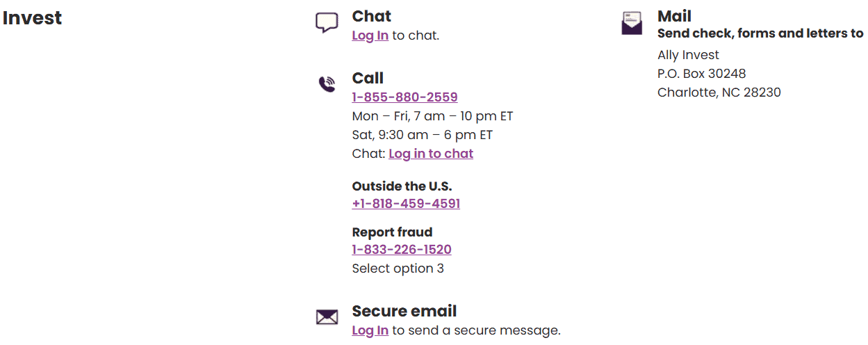This screenshot has width=868, height=345.
Task: Click report fraud number 1-833-226-1520
Action: point(402,250)
